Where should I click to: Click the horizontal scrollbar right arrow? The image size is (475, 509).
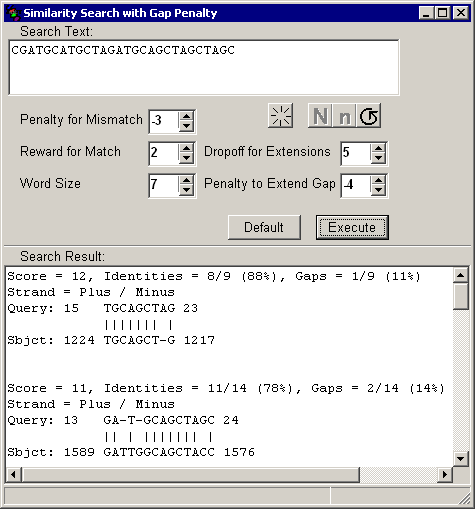tap(445, 474)
